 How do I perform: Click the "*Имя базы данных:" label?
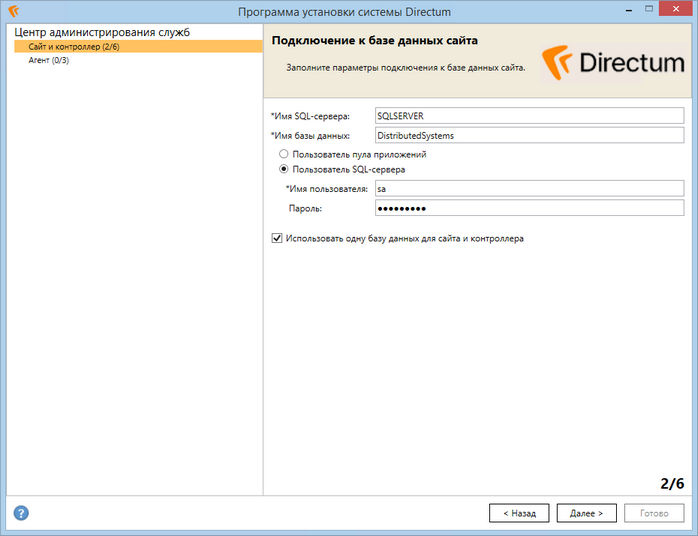[x=310, y=136]
